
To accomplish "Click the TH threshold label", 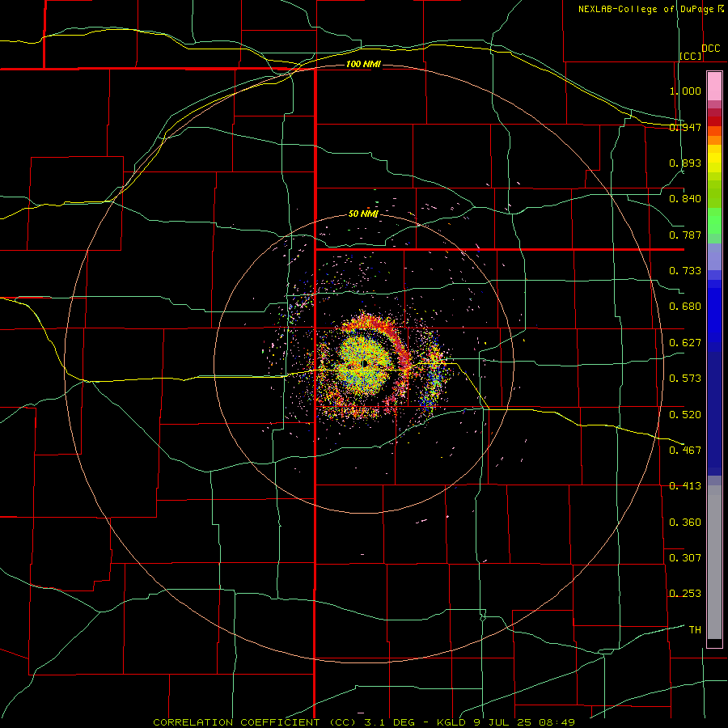I will [695, 630].
